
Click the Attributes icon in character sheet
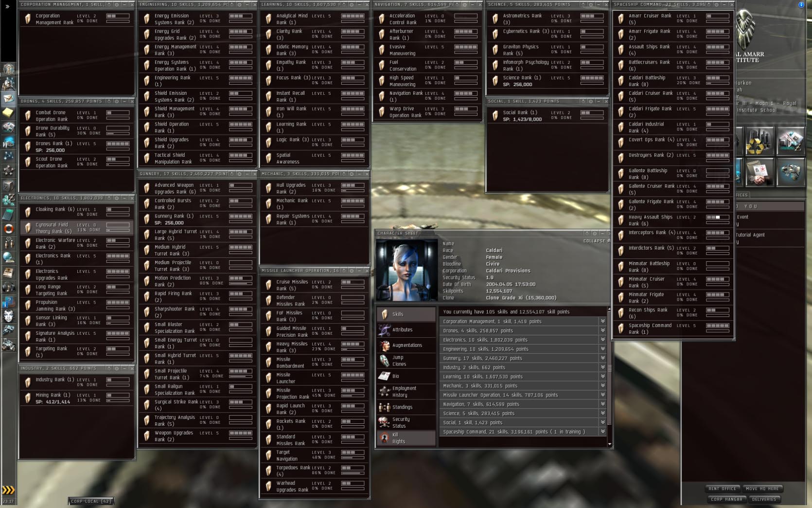[385, 330]
